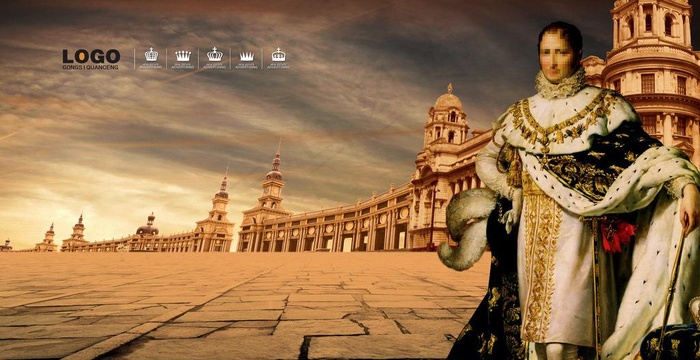The image size is (700, 360).
Task: Click the caption under the third crown
Action: 215,67
